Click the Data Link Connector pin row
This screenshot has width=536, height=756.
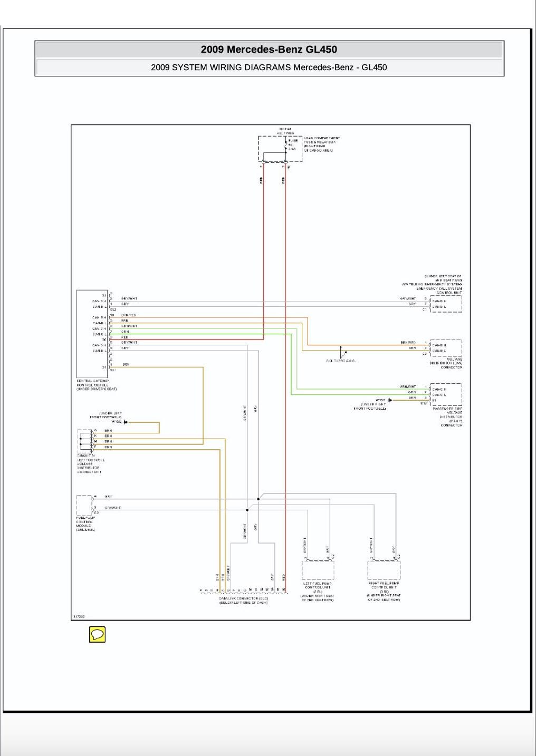coord(243,590)
